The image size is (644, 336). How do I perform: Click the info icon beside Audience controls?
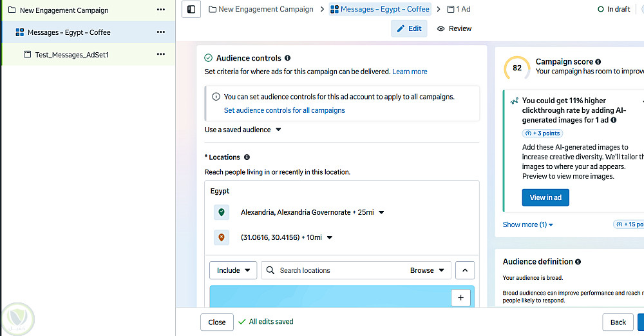pyautogui.click(x=287, y=58)
